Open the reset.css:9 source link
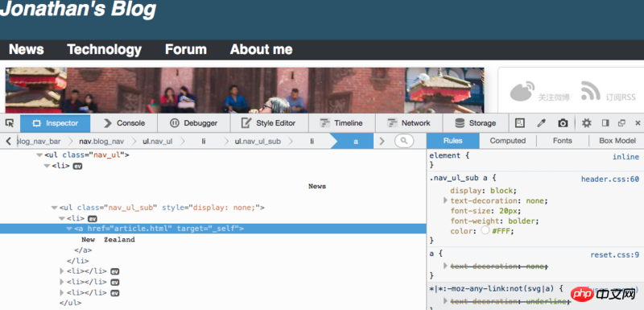This screenshot has width=644, height=310. click(x=615, y=255)
